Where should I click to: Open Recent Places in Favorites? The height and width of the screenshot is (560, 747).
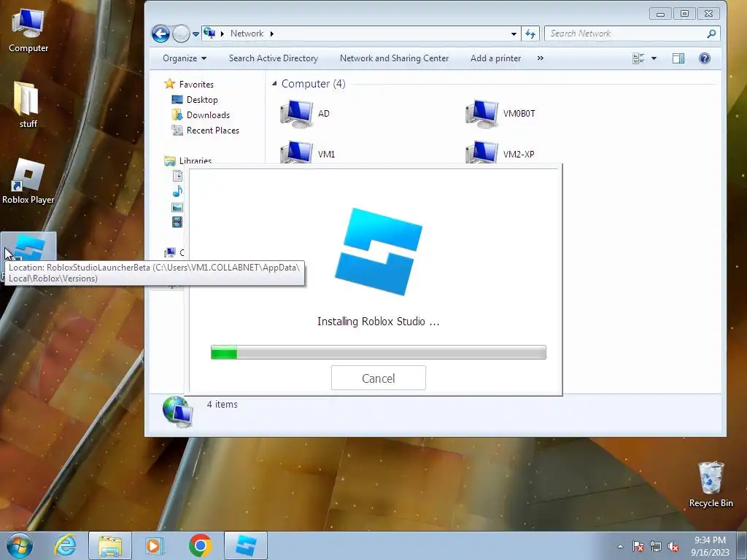(205, 130)
